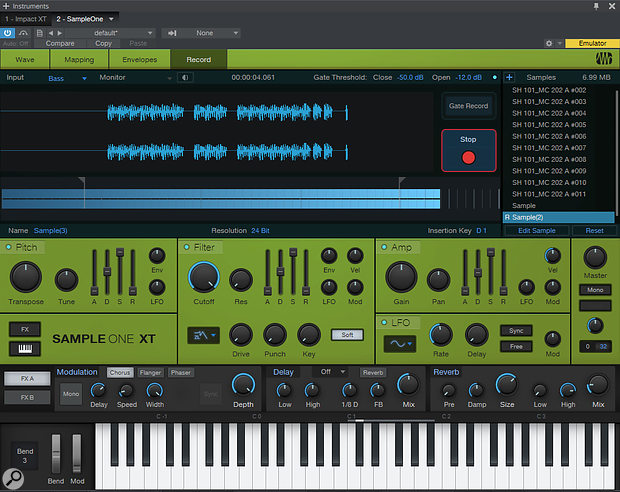Open the LFO waveform dropdown
Image resolution: width=620 pixels, height=492 pixels.
click(x=400, y=344)
